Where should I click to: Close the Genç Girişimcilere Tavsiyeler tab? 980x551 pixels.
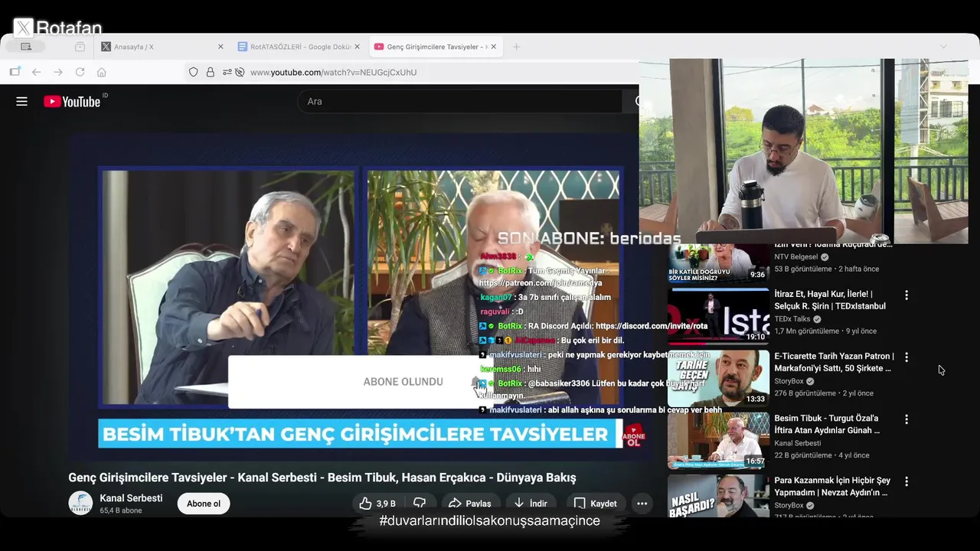click(x=493, y=47)
